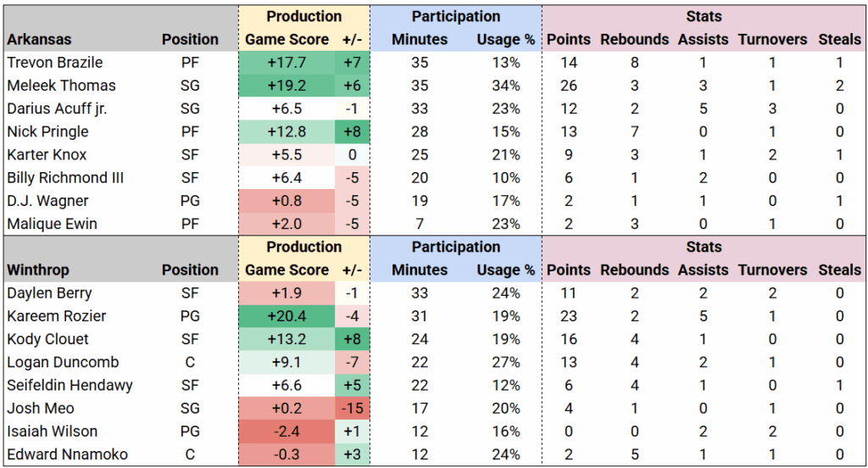Select Logan Duncomb's 27% usage cell
This screenshot has height=468, width=868.
click(505, 362)
